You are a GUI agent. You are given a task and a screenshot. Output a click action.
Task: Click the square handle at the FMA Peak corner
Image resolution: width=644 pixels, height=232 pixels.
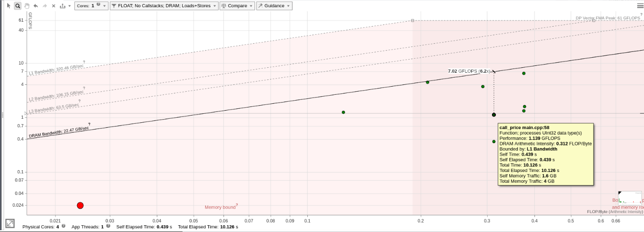click(412, 20)
